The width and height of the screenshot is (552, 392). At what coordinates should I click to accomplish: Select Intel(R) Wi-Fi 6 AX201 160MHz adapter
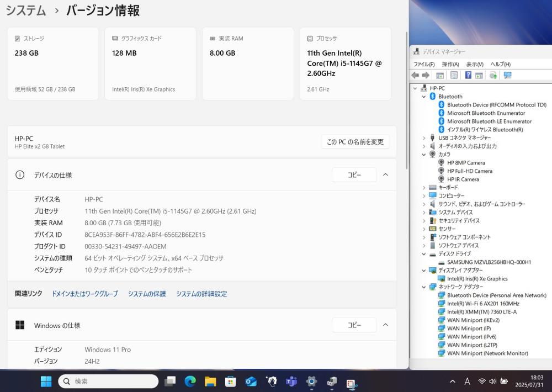(x=483, y=303)
